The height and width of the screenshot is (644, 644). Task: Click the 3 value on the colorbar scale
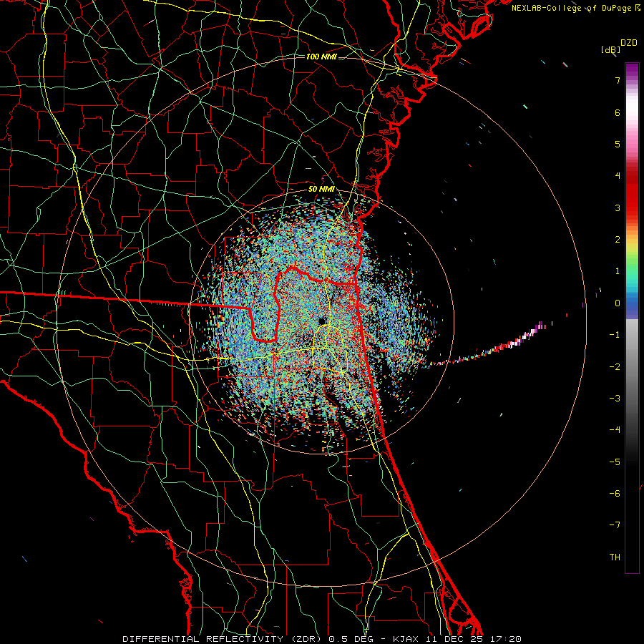tap(618, 208)
